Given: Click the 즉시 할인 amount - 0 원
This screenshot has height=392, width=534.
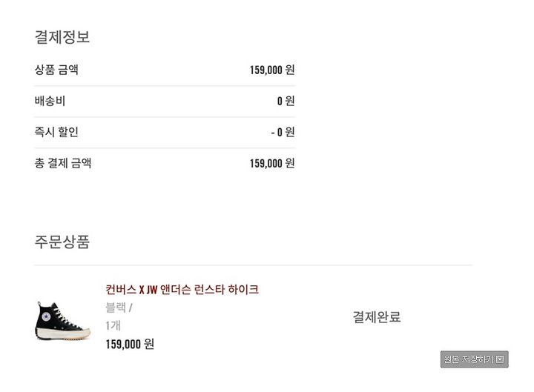Looking at the screenshot, I should click(x=283, y=132).
